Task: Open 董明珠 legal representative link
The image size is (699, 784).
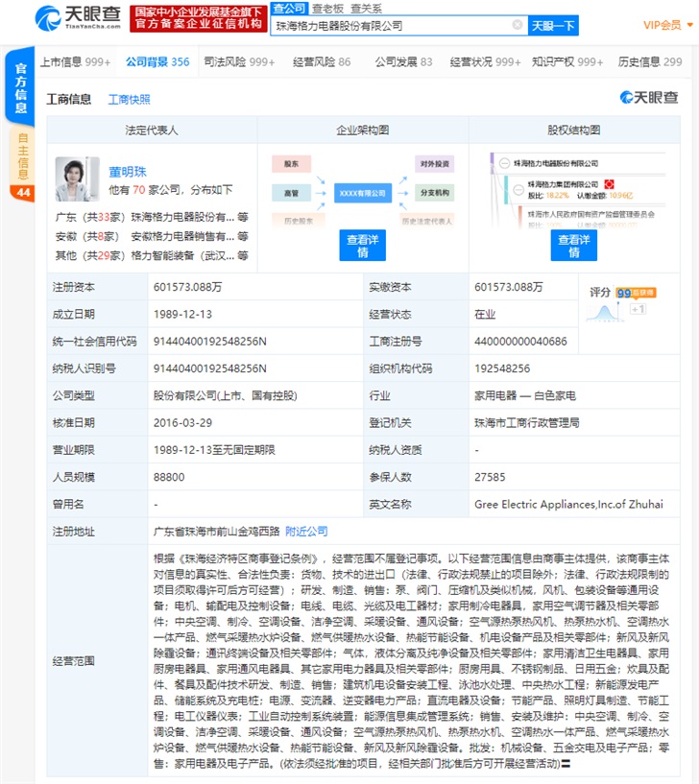Action: (x=128, y=172)
